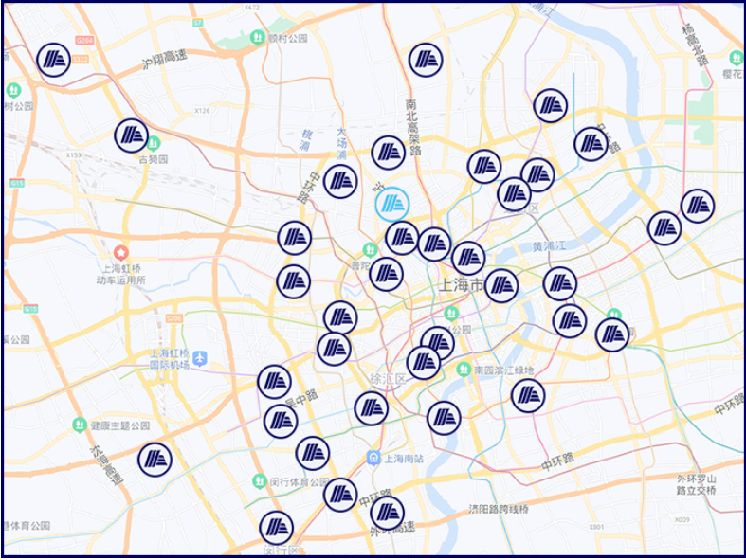
Task: Select the 健康主题公园 text label
Action: [120, 425]
